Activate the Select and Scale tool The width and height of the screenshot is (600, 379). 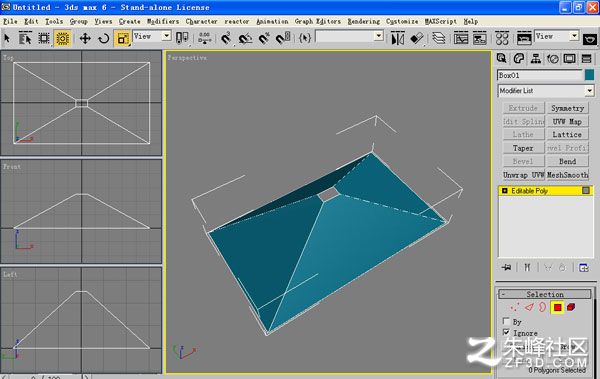[122, 38]
